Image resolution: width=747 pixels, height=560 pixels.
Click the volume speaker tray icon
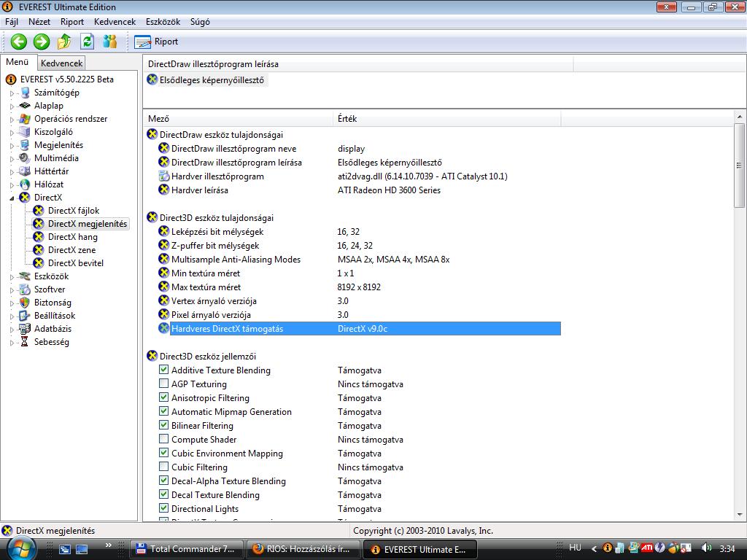tap(706, 548)
